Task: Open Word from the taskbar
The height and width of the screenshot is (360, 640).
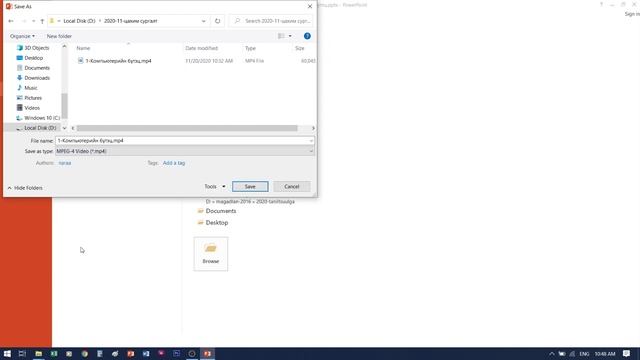Action: click(x=146, y=354)
